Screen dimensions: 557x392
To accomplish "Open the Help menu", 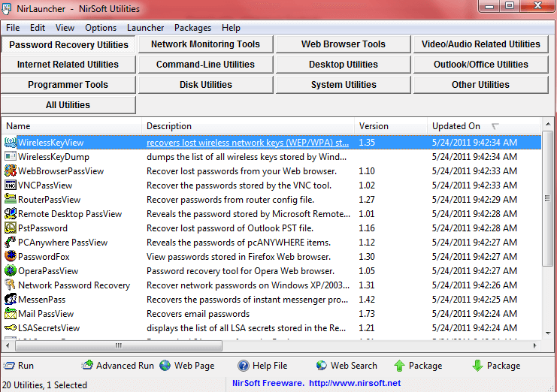I will click(x=231, y=28).
